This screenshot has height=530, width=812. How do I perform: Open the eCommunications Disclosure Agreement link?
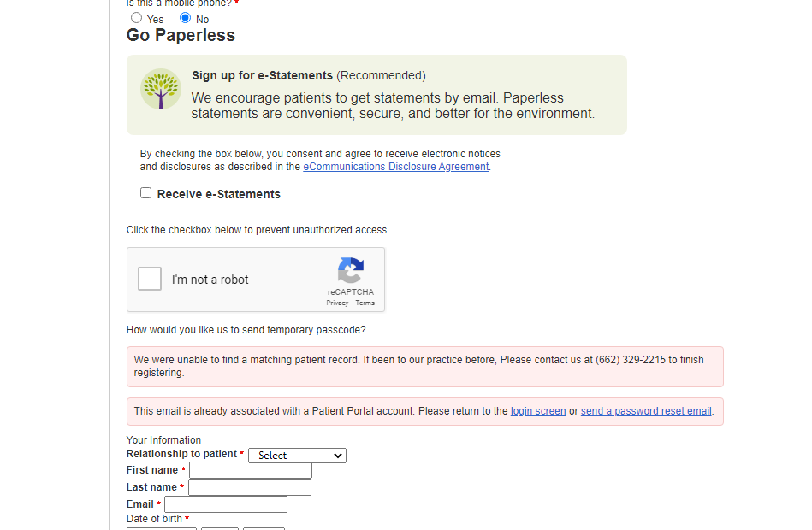(x=395, y=167)
